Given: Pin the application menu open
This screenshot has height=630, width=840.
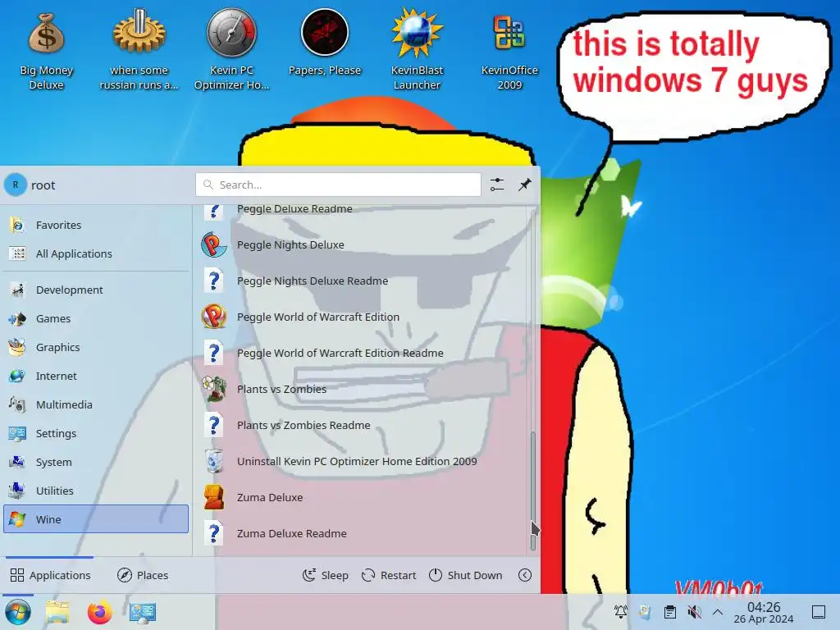Looking at the screenshot, I should (525, 185).
